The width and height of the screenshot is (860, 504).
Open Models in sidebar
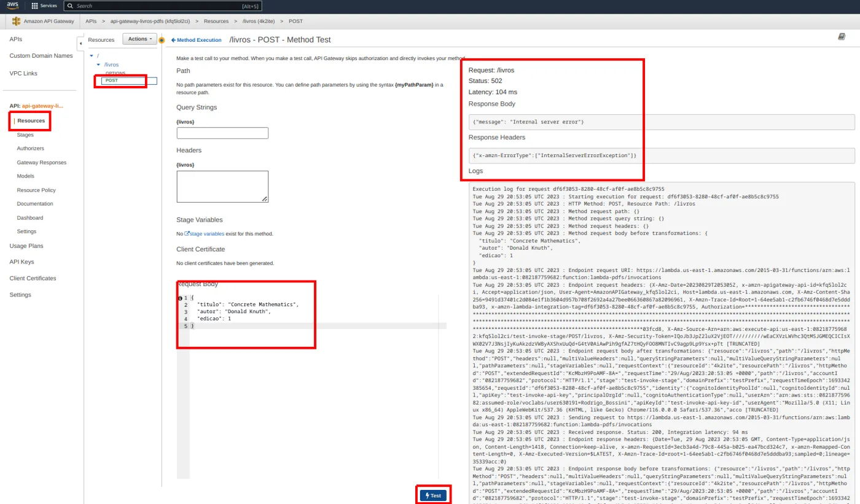[26, 176]
